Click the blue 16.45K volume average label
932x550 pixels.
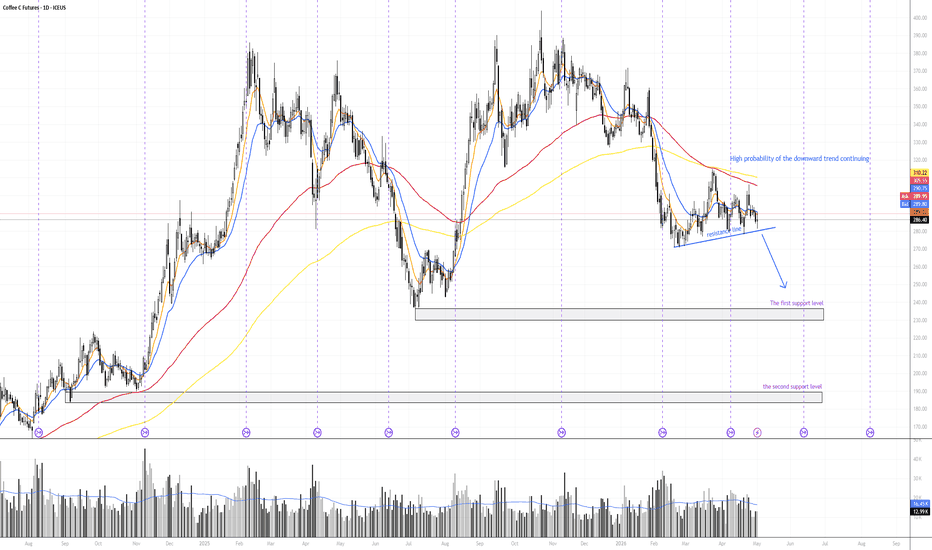[x=920, y=504]
